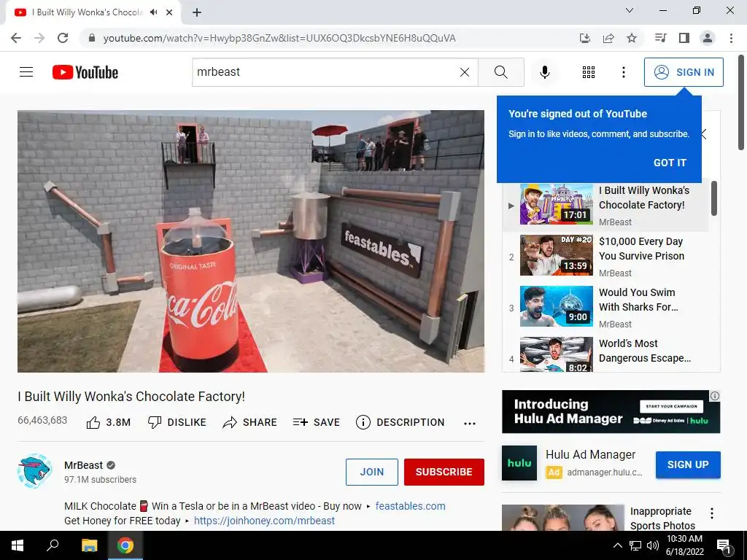The image size is (747, 560).
Task: Click the page vertical scrollbar
Action: coord(742,104)
